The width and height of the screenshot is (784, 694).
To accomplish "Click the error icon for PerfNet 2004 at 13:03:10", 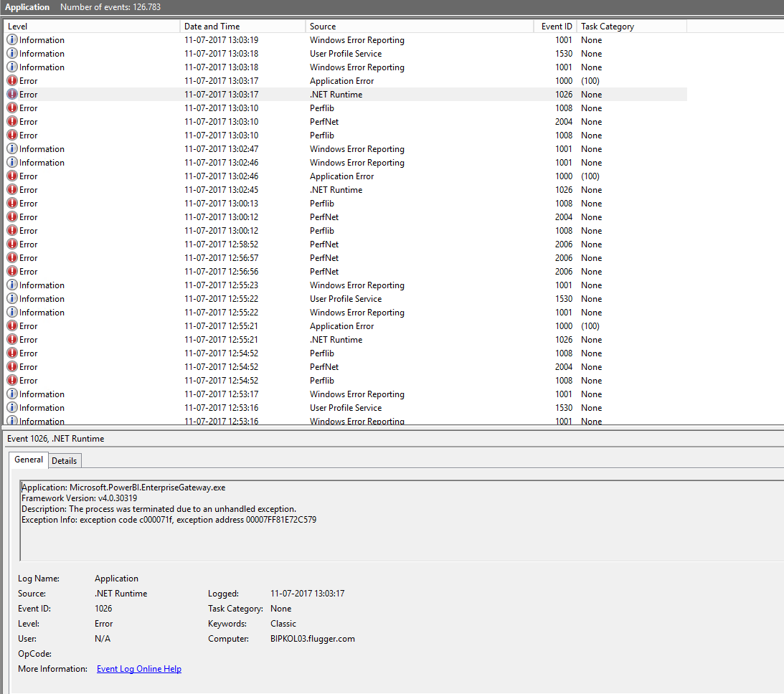I will [12, 121].
